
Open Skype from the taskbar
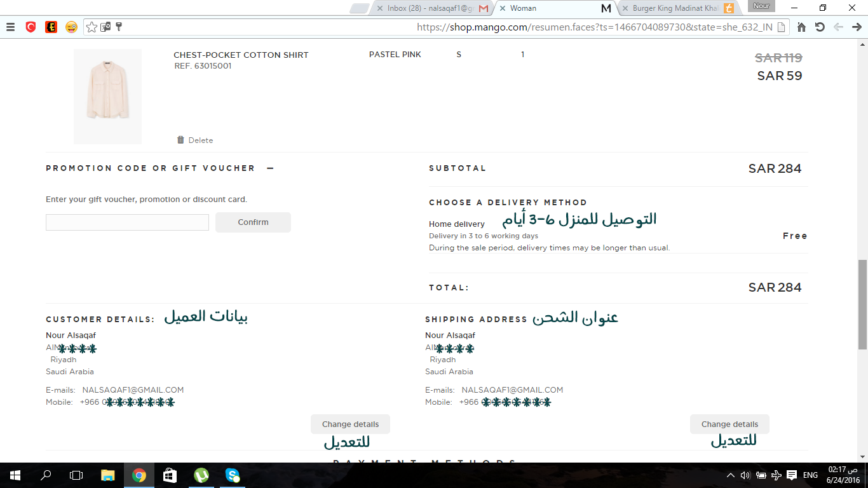coord(232,475)
